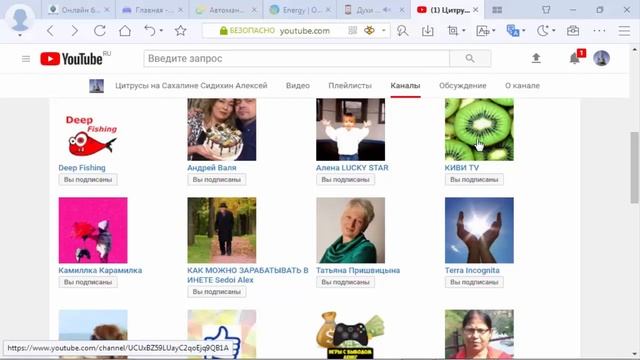The height and width of the screenshot is (360, 640).
Task: Click the screenshot crop tool icon
Action: coord(453,31)
